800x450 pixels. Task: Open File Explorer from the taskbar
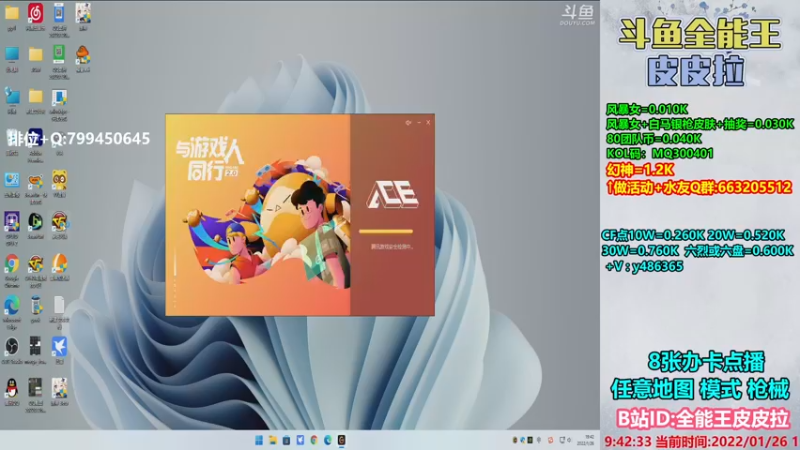coord(273,440)
